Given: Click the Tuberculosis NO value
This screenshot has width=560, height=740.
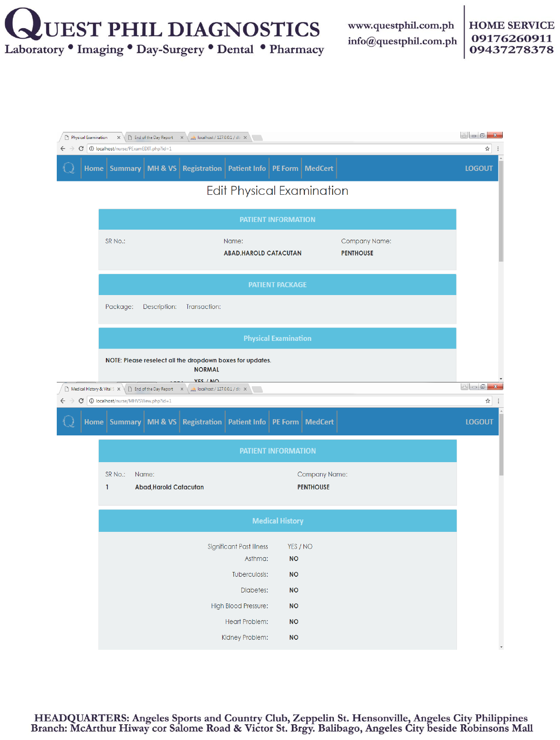Looking at the screenshot, I should click(294, 574).
